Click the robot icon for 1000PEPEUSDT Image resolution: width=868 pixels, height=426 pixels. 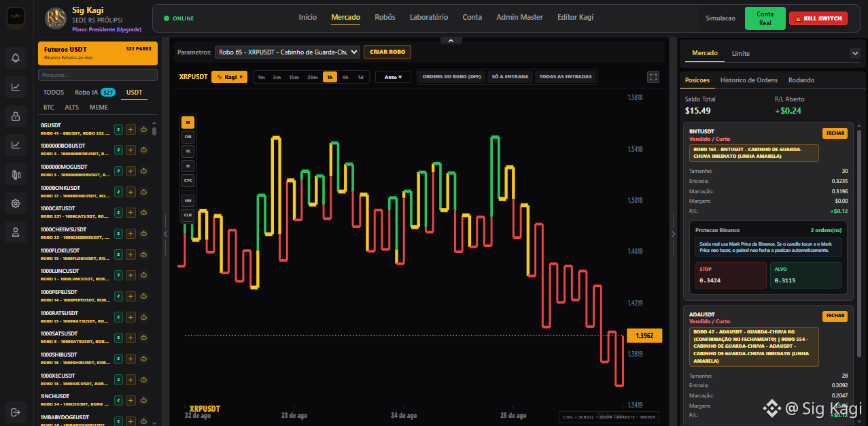144,296
